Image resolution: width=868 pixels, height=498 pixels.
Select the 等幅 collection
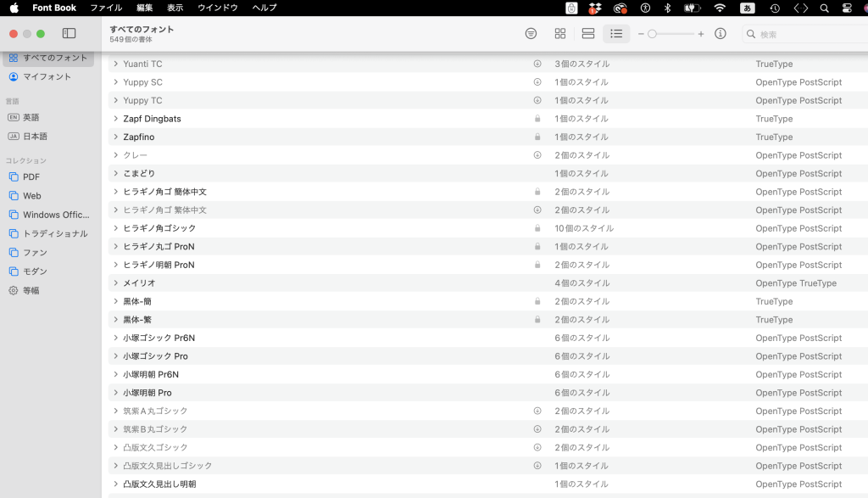(31, 290)
